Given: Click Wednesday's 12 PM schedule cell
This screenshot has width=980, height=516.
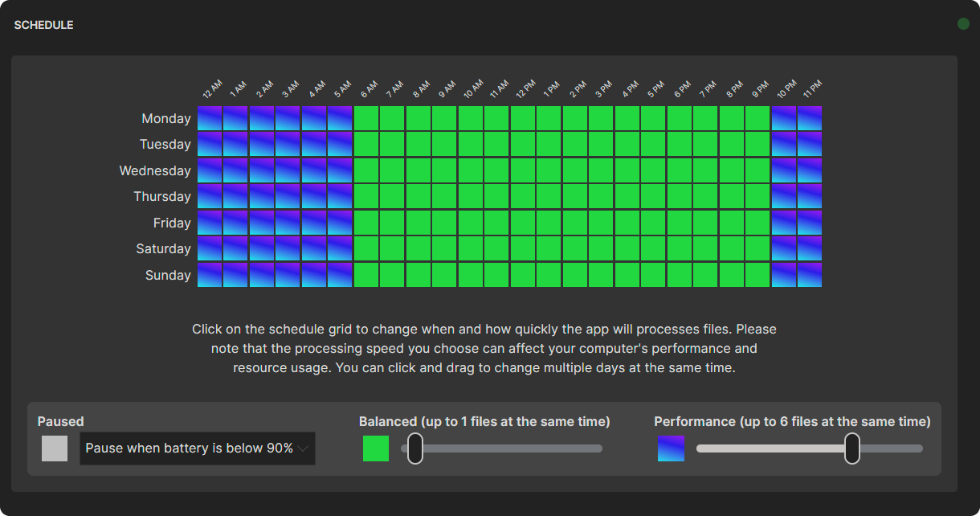Looking at the screenshot, I should pyautogui.click(x=521, y=170).
